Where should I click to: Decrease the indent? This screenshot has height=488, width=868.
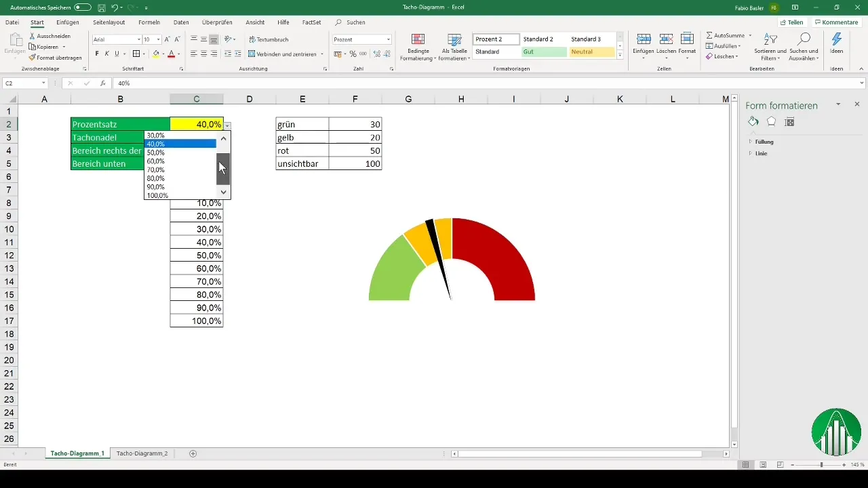click(228, 54)
